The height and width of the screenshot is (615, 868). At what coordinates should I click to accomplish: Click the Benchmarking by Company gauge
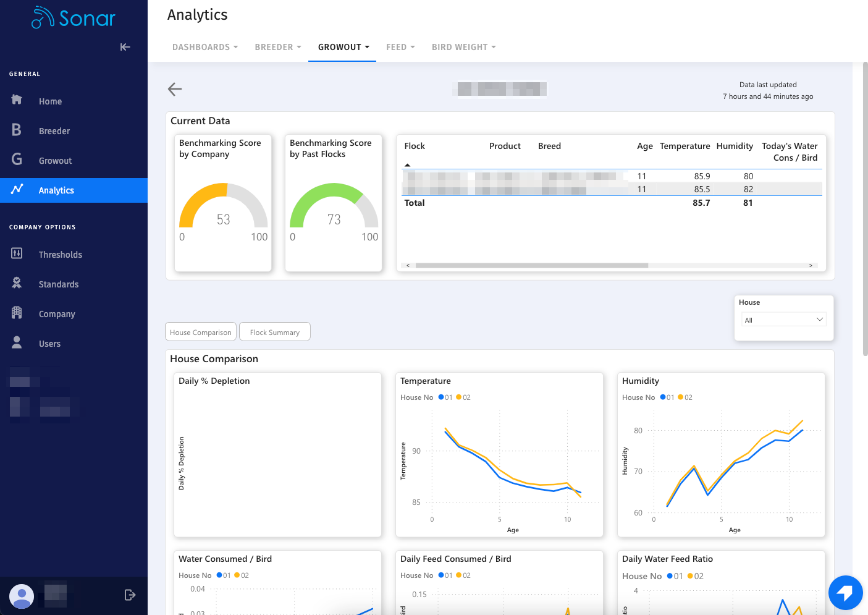223,205
